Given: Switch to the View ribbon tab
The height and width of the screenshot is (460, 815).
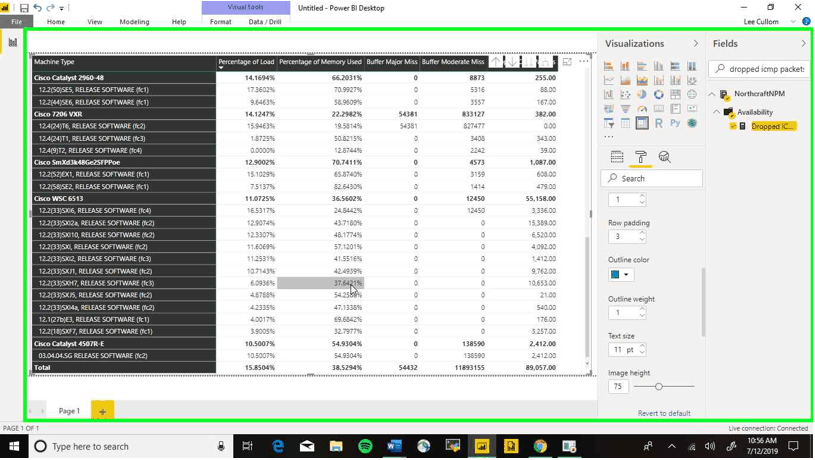Looking at the screenshot, I should tap(95, 22).
